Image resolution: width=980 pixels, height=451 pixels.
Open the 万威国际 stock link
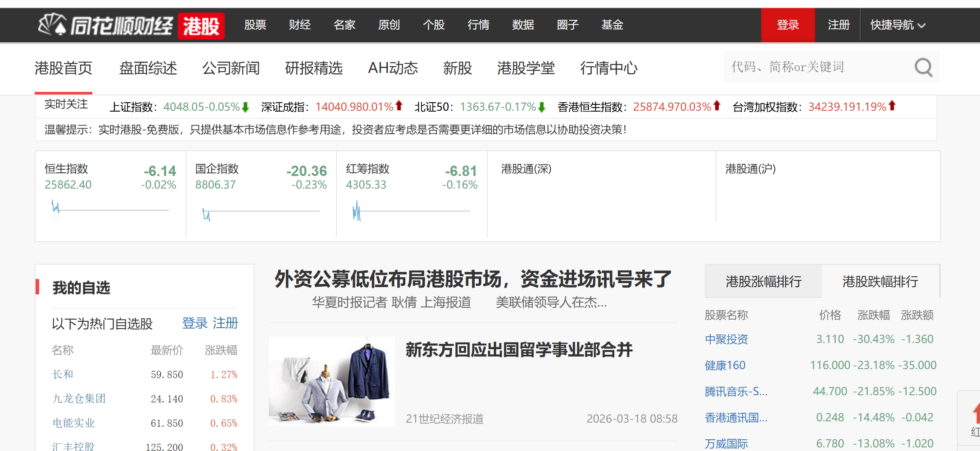tap(726, 444)
